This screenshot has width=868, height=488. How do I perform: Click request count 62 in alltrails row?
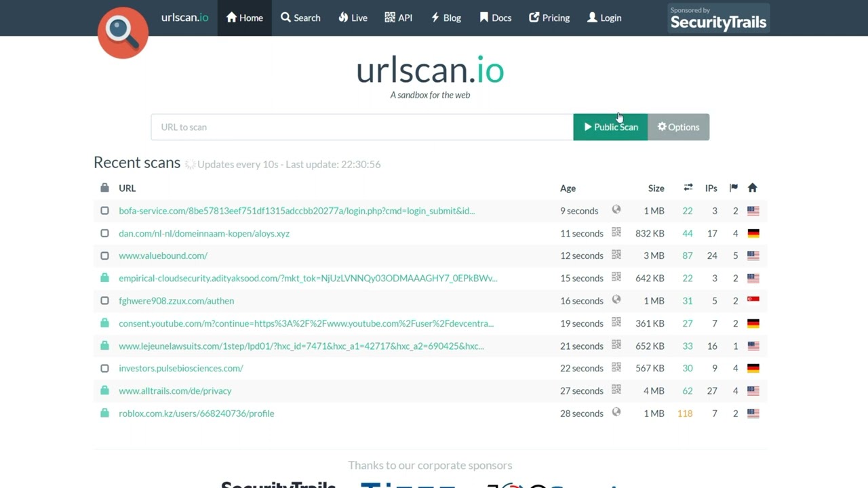click(x=688, y=390)
